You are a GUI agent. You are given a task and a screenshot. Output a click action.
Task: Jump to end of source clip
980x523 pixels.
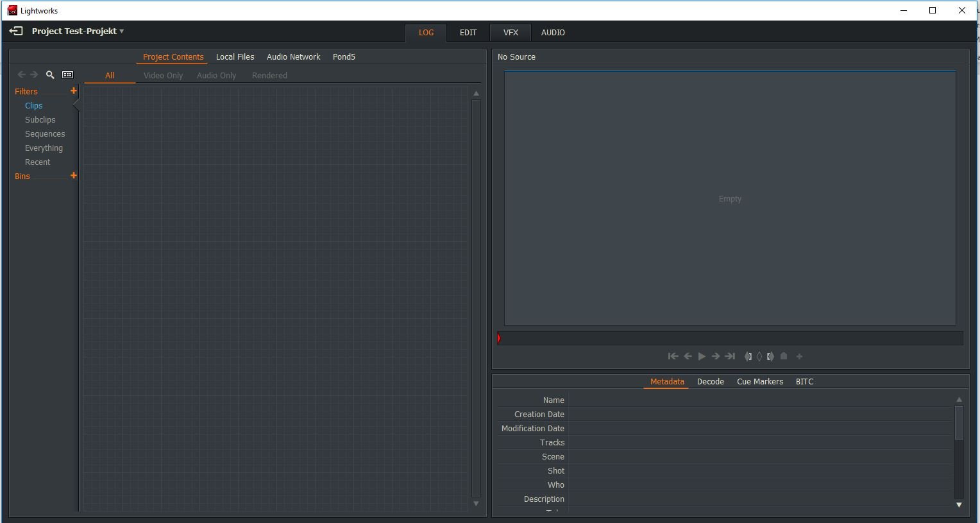(730, 356)
